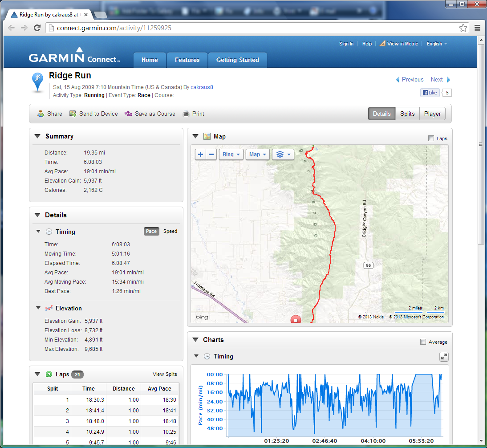The image size is (487, 448).
Task: Open the Bing map provider dropdown
Action: click(x=231, y=155)
